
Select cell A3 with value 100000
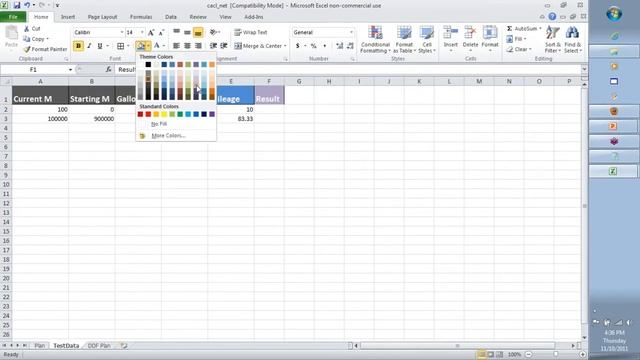40,119
